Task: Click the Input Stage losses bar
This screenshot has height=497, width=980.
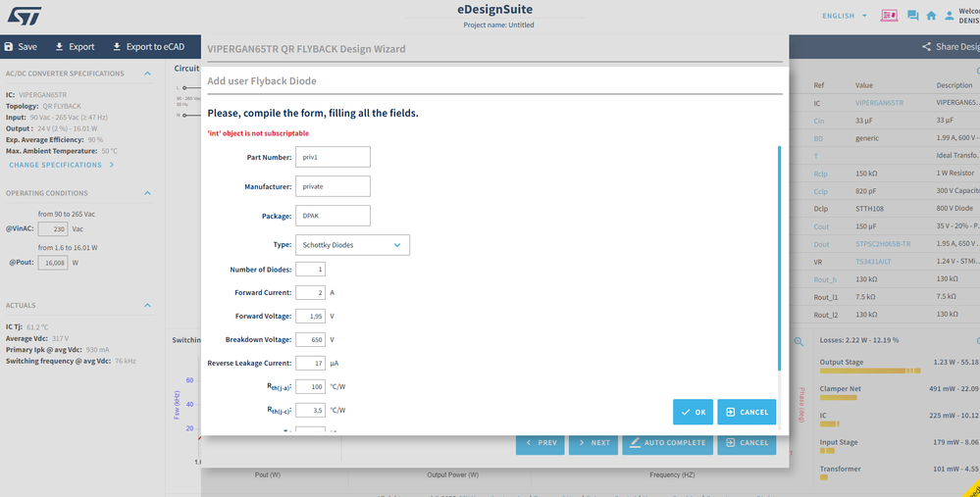Action: (827, 451)
